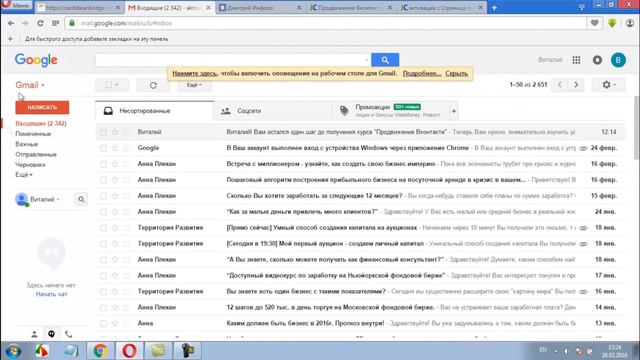Launch Opera from the taskbar
Viewport: 640px width, 360px height.
tap(129, 351)
